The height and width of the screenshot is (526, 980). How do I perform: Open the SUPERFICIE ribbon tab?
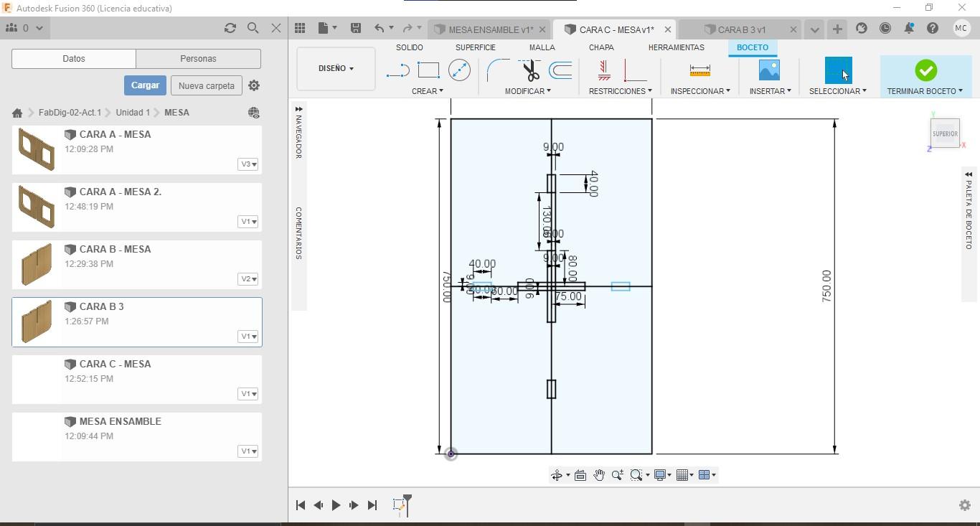pos(475,47)
